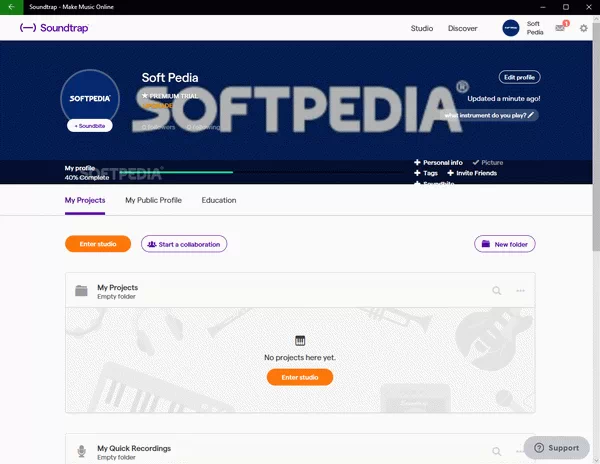Open the Studio menu item

(x=422, y=28)
